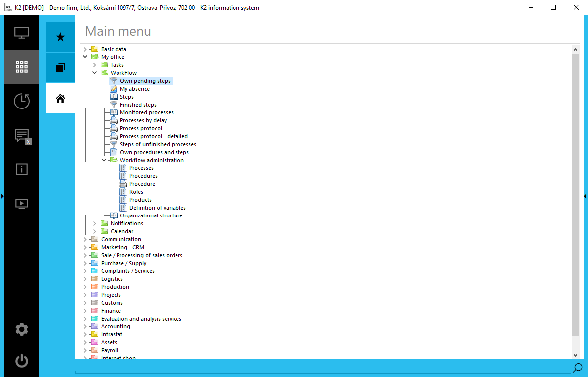Click the scroll up arrow of tree
This screenshot has height=377, width=588.
click(575, 49)
